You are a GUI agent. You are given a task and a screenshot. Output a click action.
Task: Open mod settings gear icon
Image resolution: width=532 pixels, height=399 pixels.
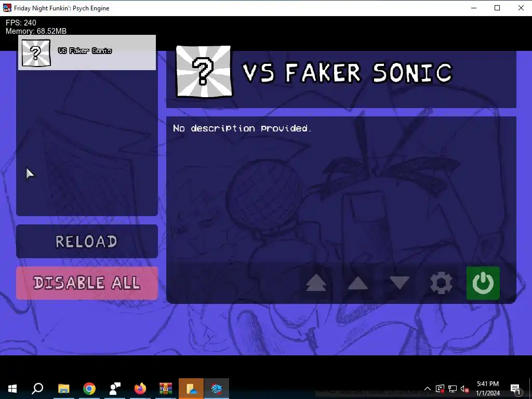(x=441, y=283)
